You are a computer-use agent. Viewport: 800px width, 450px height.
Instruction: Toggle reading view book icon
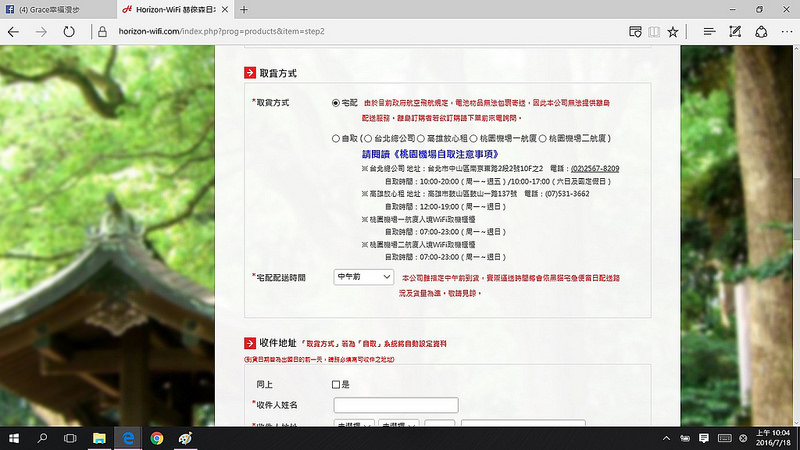pyautogui.click(x=654, y=32)
